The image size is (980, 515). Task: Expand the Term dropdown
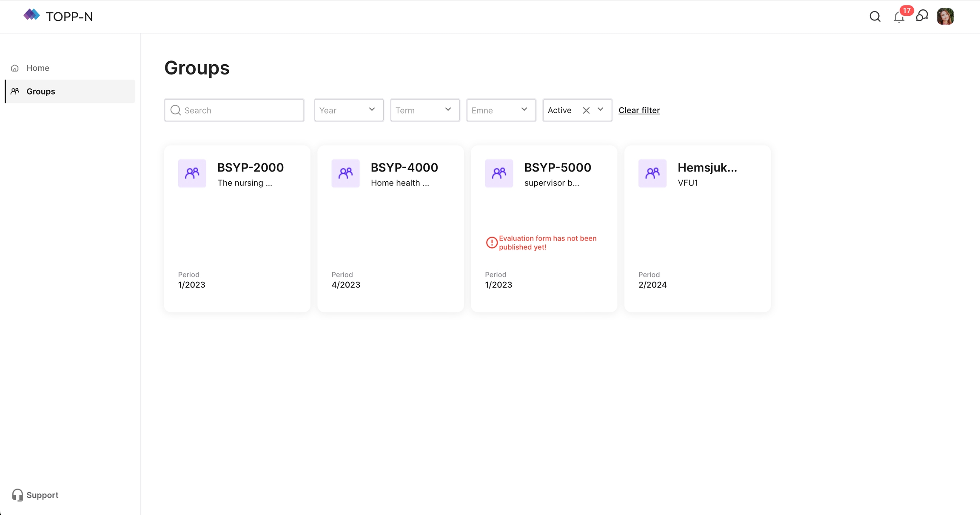[x=425, y=110]
